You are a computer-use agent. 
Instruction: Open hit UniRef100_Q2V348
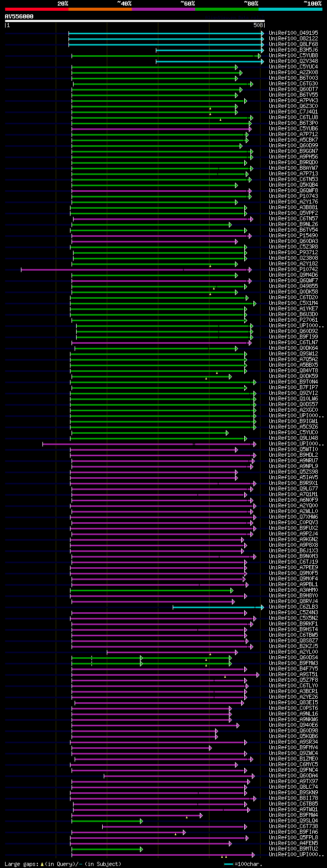293,61
